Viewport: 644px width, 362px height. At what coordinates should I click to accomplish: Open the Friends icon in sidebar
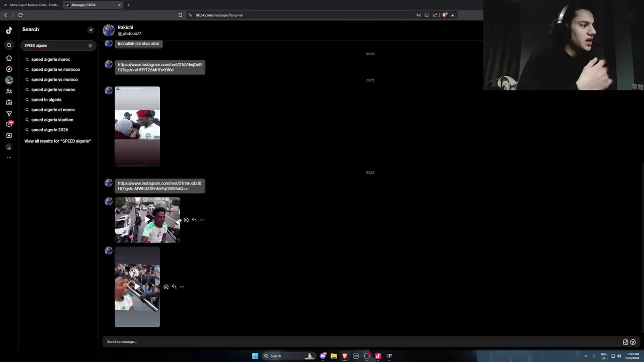click(9, 91)
